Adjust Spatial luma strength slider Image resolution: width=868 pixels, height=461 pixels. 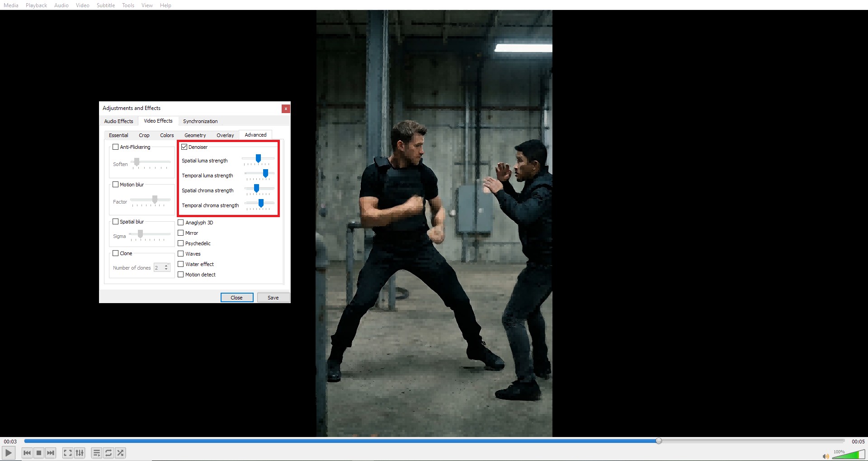pos(258,159)
